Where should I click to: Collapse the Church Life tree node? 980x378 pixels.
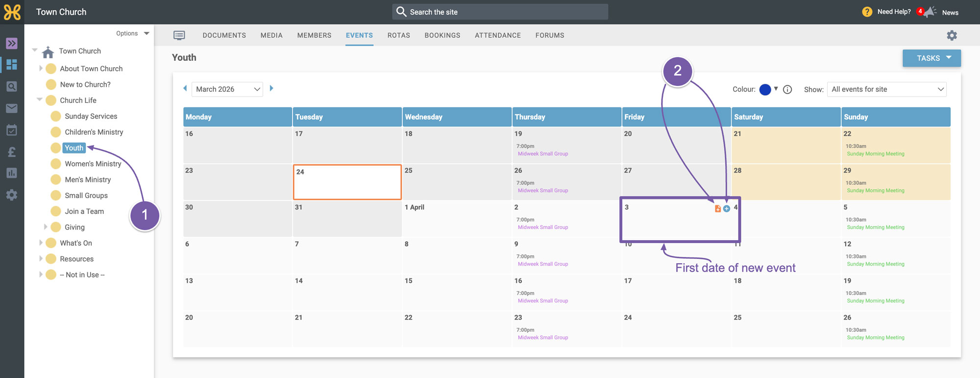40,100
